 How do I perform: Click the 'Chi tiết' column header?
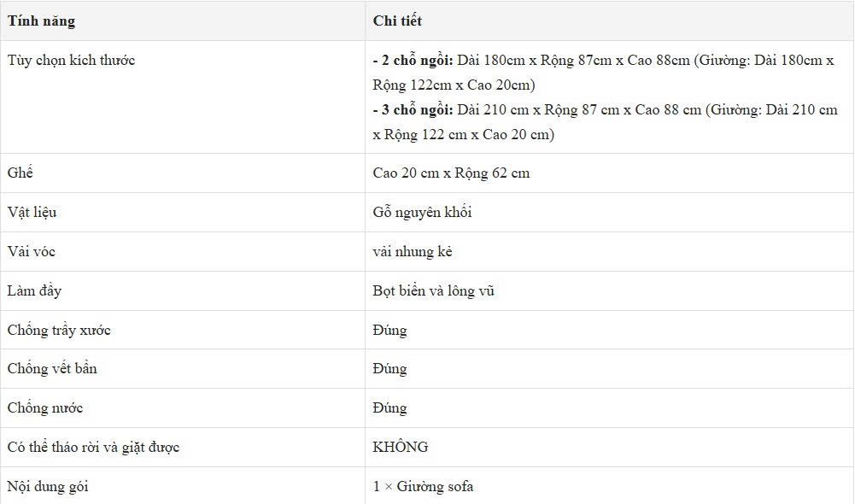tap(397, 21)
